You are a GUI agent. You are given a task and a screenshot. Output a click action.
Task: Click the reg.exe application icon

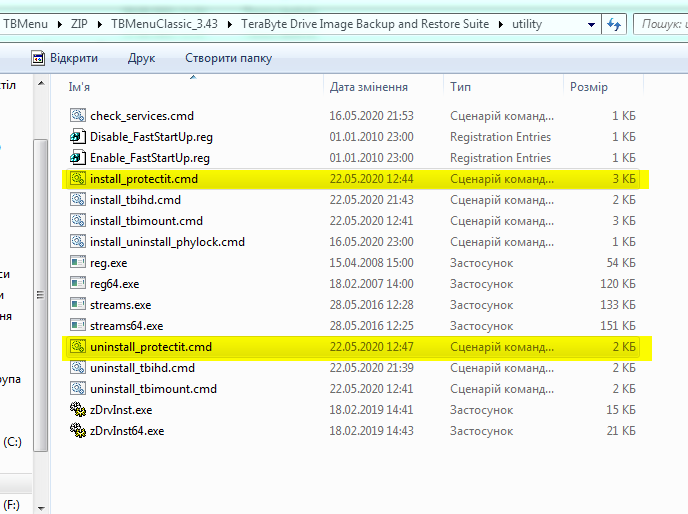point(78,262)
